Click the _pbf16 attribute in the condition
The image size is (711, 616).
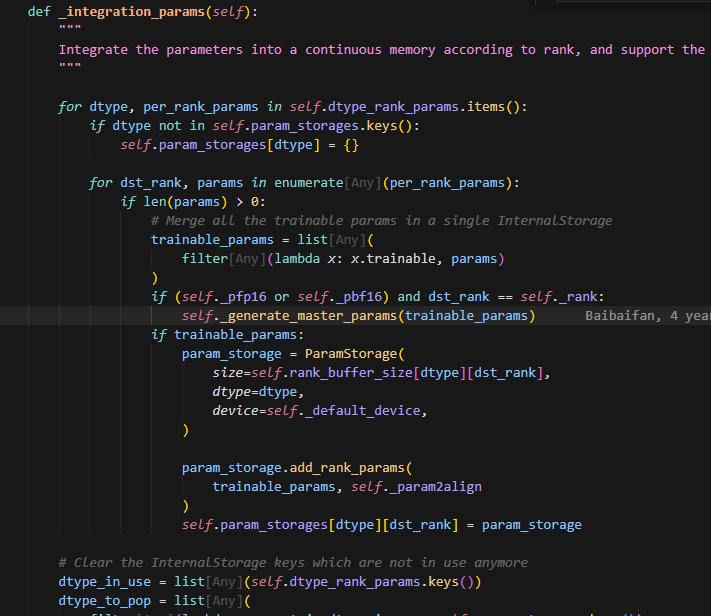pyautogui.click(x=366, y=297)
